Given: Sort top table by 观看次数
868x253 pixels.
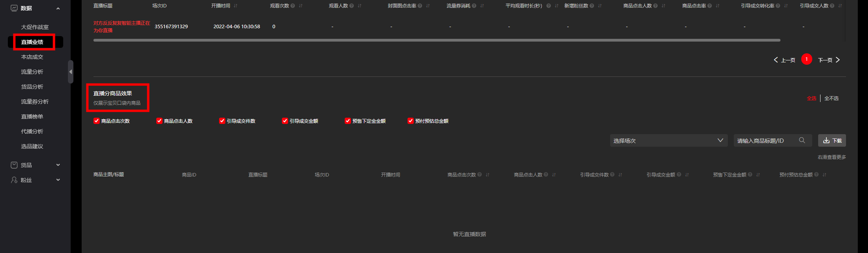Looking at the screenshot, I should pos(301,6).
